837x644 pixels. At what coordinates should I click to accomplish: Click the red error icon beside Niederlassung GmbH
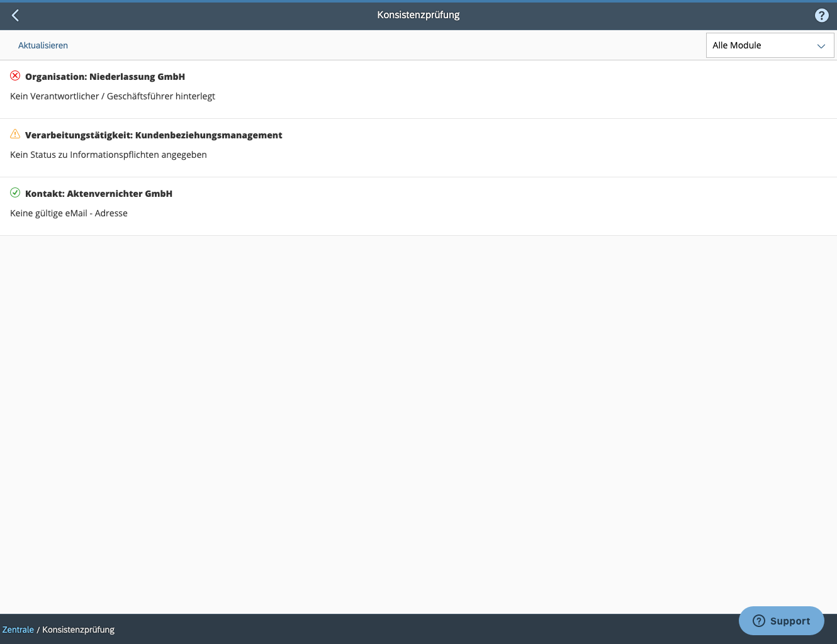15,75
